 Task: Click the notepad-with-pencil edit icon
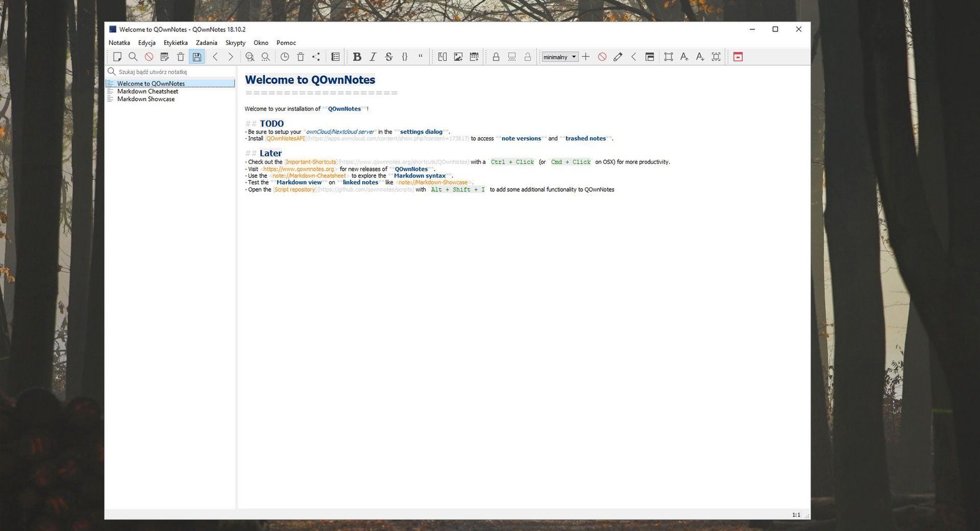[165, 57]
